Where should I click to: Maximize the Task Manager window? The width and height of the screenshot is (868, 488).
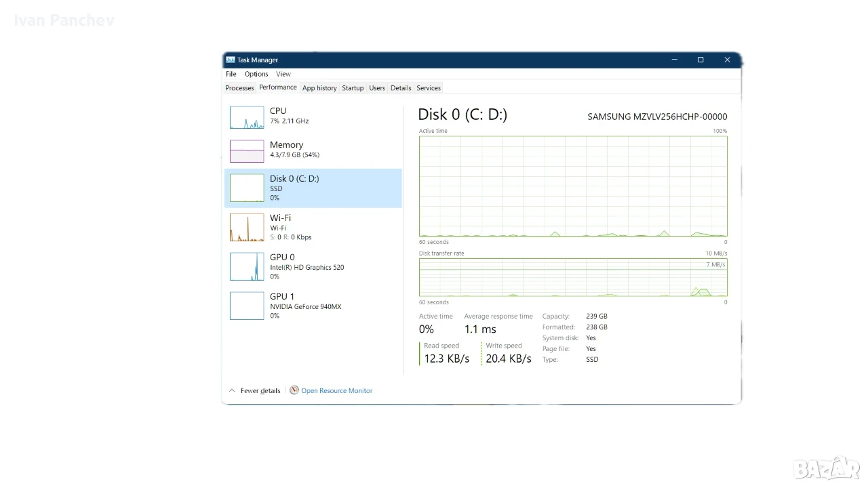pos(701,60)
